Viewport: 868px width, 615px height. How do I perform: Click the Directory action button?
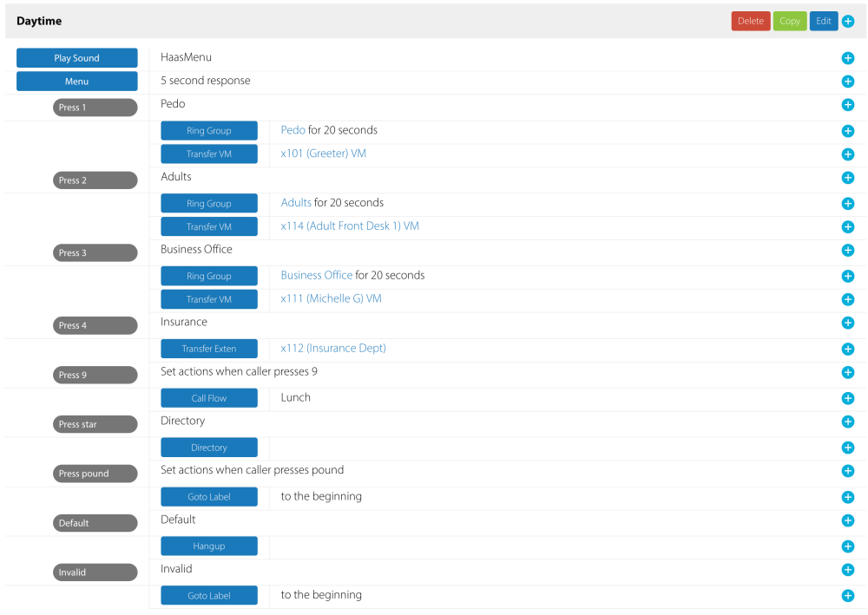[x=208, y=448]
